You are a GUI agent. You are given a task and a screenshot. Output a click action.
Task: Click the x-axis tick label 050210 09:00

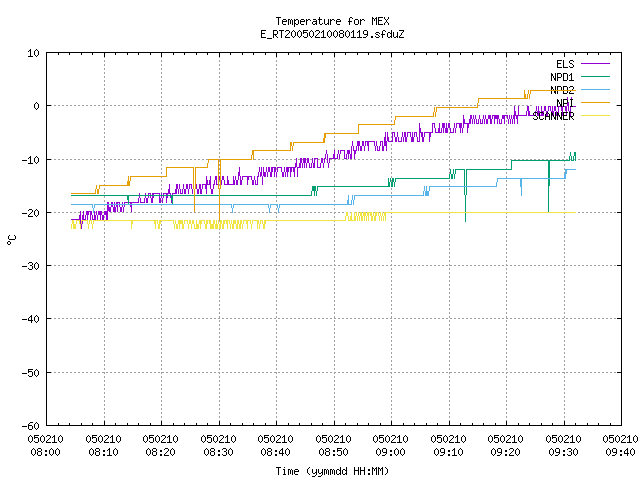pyautogui.click(x=391, y=445)
